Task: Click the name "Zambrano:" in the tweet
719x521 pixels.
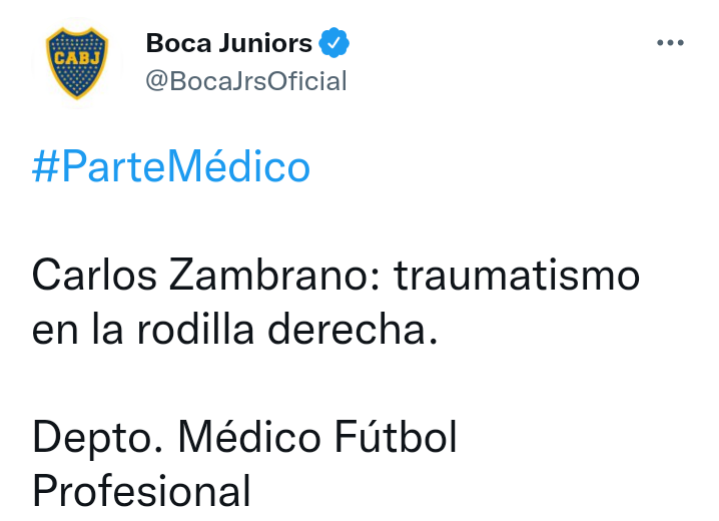Action: (275, 275)
